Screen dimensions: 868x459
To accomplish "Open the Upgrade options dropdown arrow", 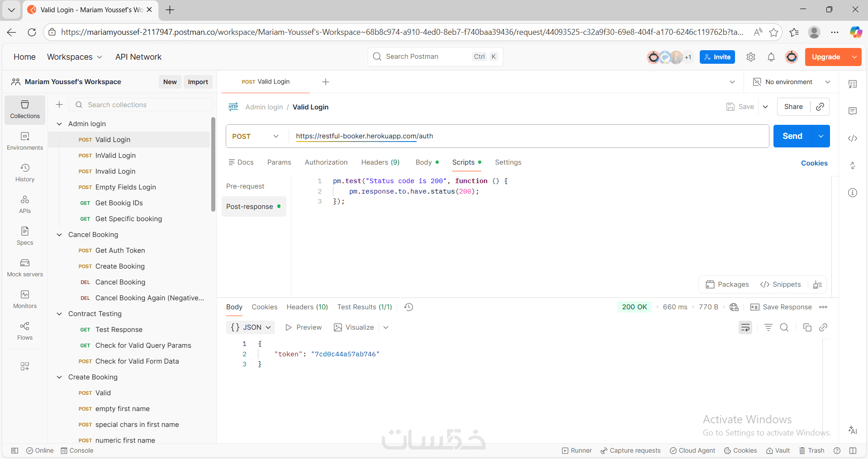I will point(854,57).
